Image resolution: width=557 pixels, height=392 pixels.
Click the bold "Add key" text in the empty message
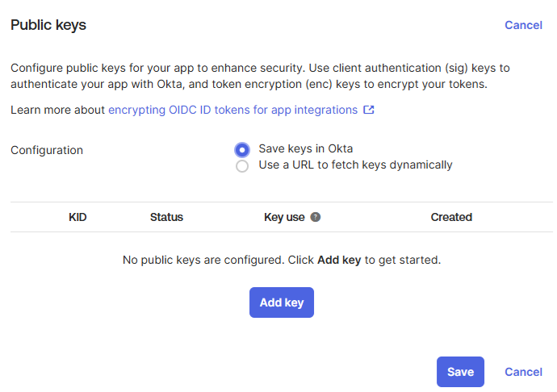coord(339,260)
